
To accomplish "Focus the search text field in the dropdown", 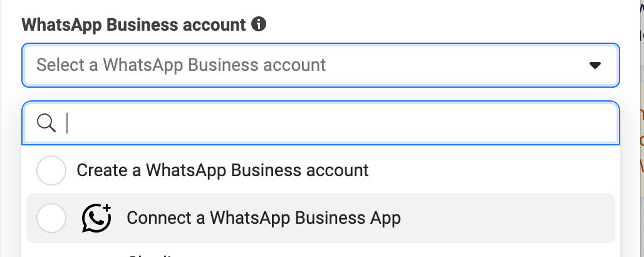I will pyautogui.click(x=338, y=123).
